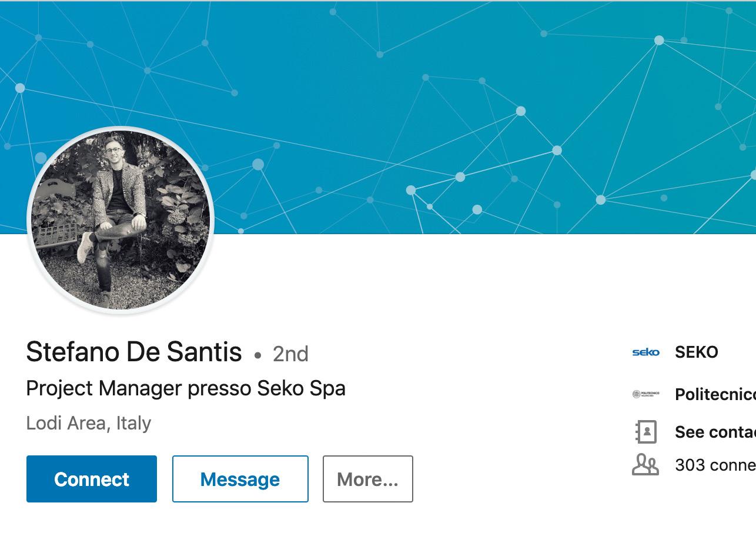Image resolution: width=756 pixels, height=546 pixels.
Task: Click the Politecnico university logo icon
Action: coord(645,394)
